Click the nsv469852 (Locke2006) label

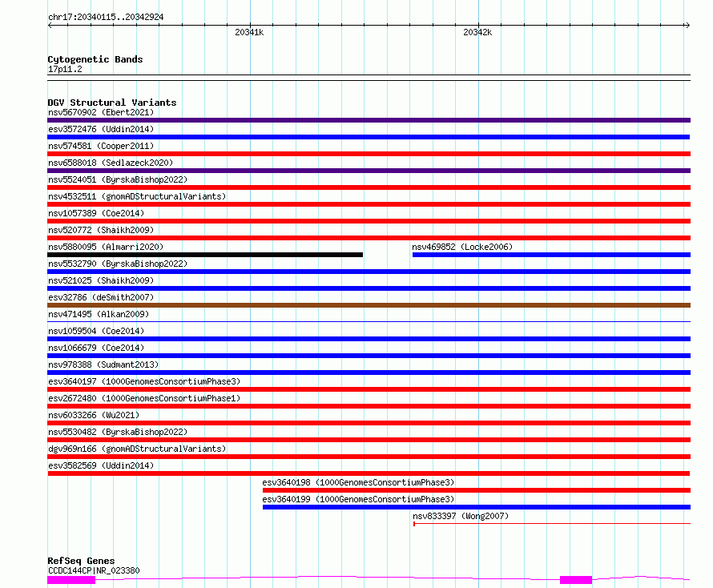462,247
